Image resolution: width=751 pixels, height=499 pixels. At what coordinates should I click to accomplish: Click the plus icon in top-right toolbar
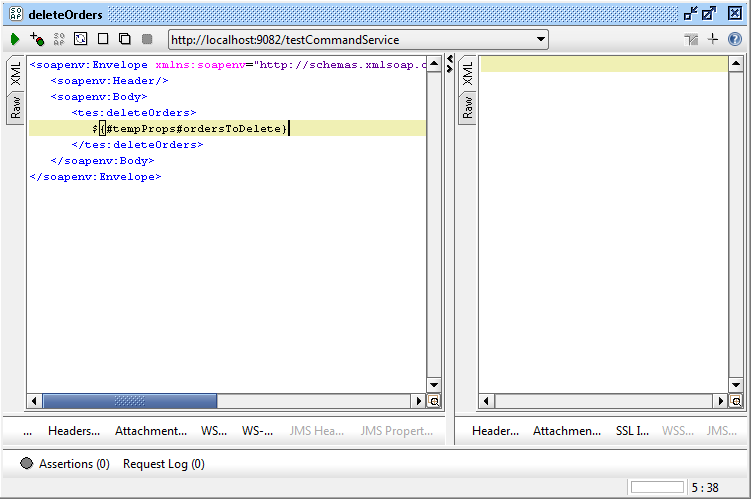click(713, 39)
